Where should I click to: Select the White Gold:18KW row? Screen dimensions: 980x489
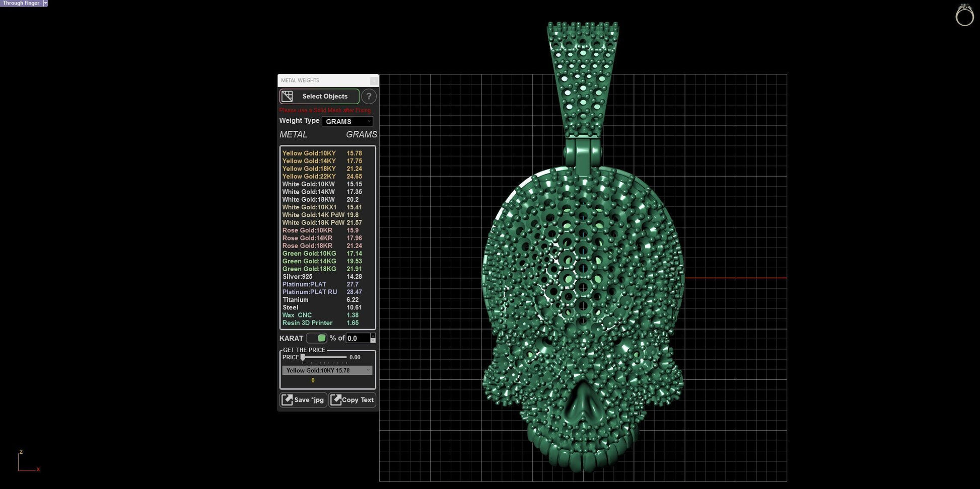pyautogui.click(x=327, y=200)
